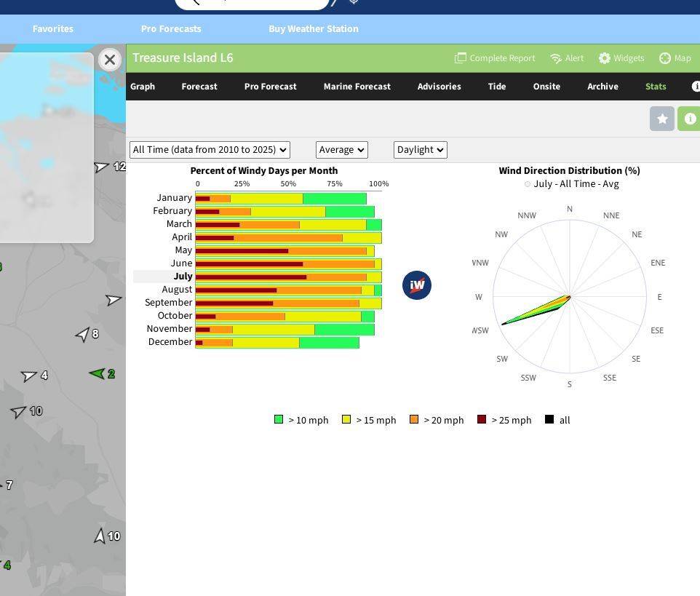Click the star favorite icon
The height and width of the screenshot is (596, 700).
tap(661, 119)
